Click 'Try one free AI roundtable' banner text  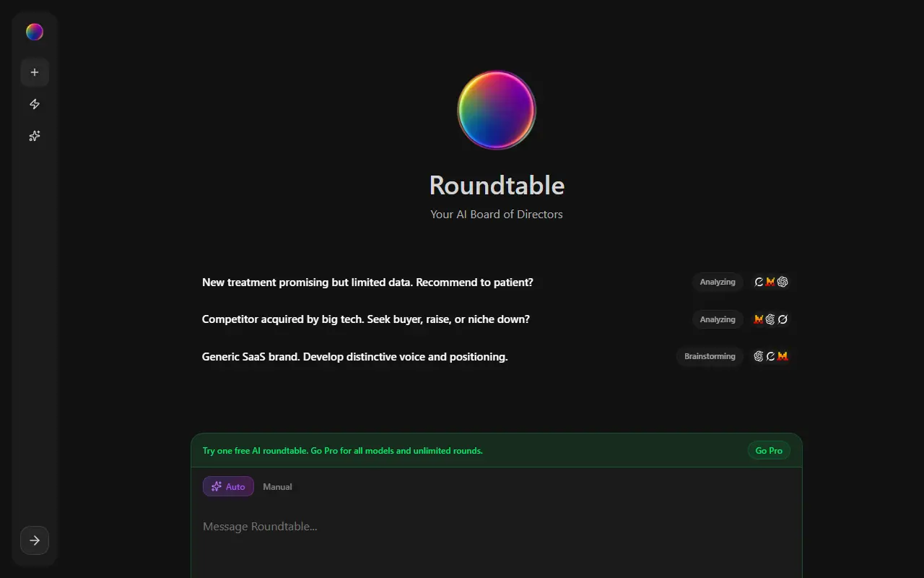(x=343, y=451)
